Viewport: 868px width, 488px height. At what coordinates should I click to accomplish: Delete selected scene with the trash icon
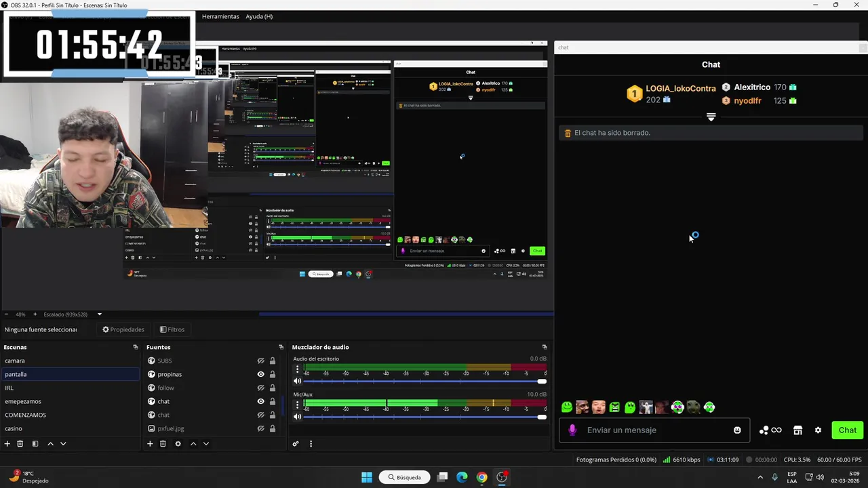tap(20, 444)
